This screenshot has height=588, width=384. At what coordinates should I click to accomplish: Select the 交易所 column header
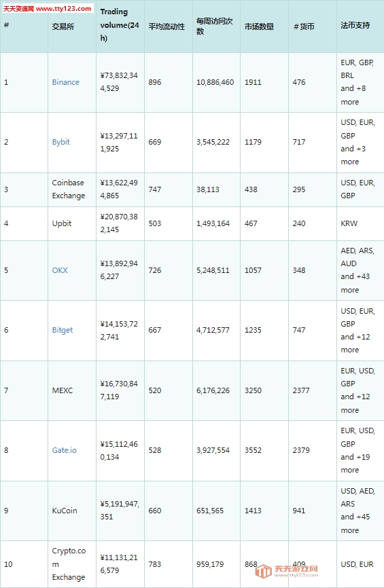[x=63, y=26]
